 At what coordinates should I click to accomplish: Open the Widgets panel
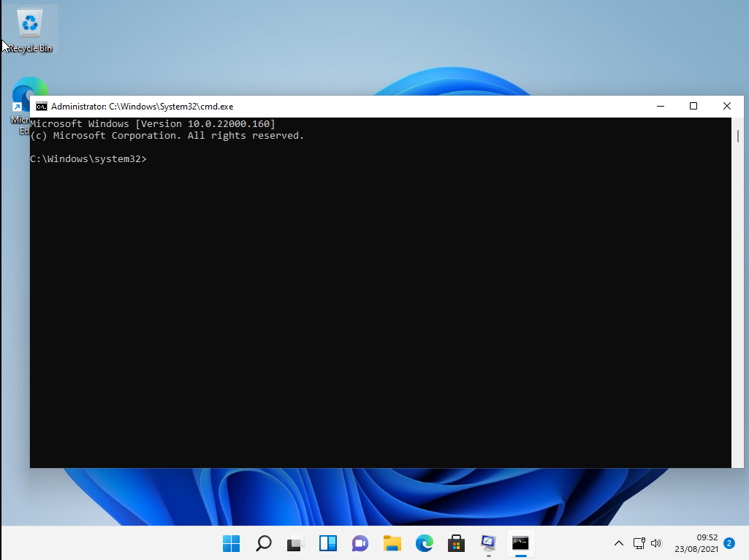click(x=327, y=543)
